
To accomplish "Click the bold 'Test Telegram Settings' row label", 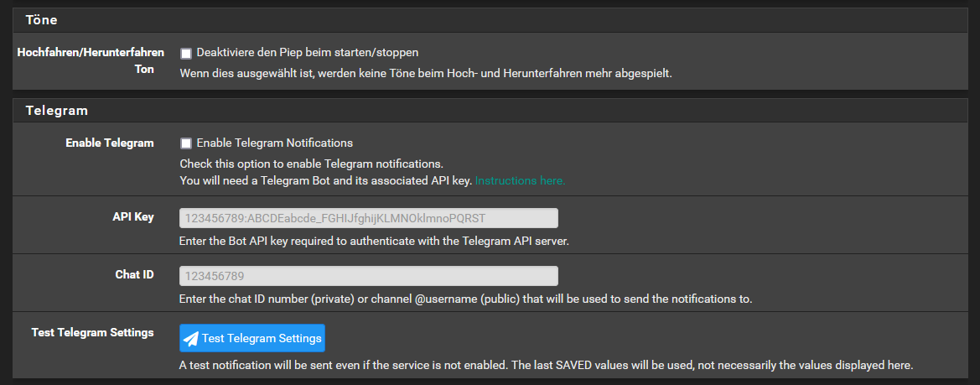I will point(92,332).
